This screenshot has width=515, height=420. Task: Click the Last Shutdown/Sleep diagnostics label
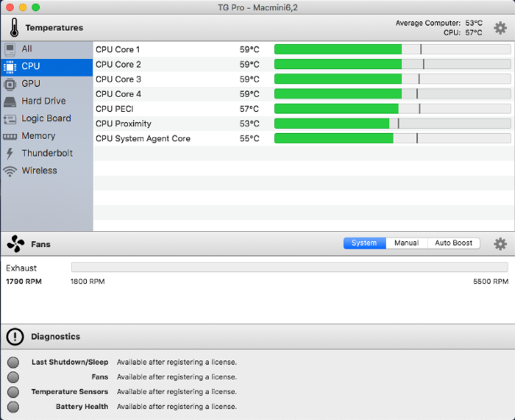70,362
